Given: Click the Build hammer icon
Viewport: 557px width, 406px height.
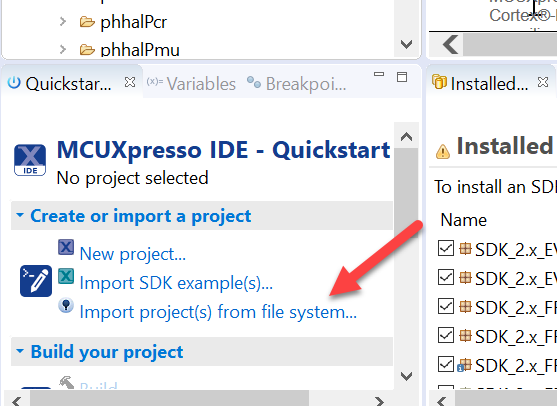Looking at the screenshot, I should click(x=66, y=383).
